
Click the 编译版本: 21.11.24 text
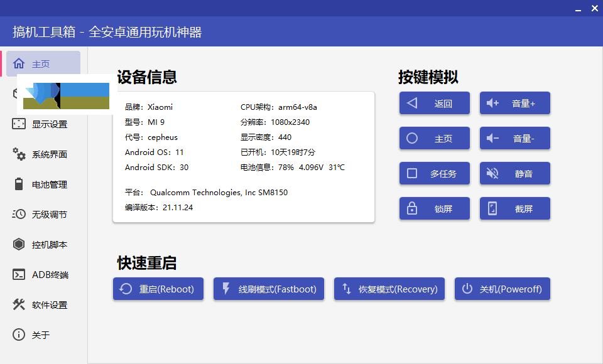[159, 207]
